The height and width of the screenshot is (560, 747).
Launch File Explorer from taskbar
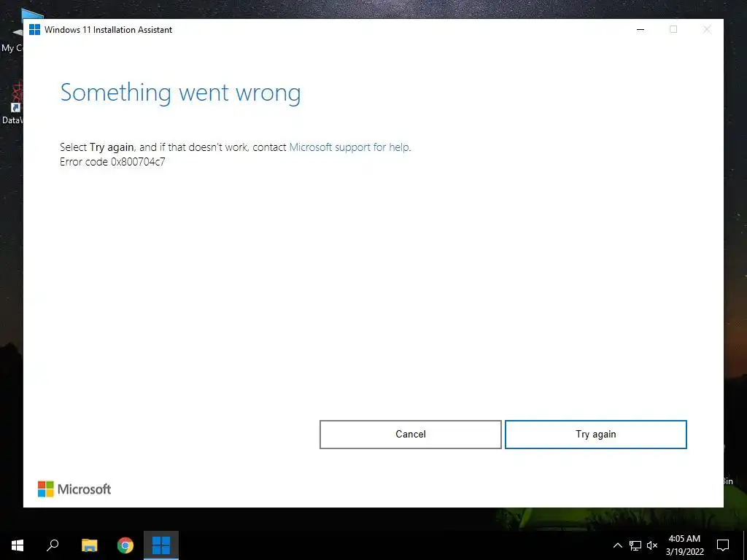(x=90, y=545)
